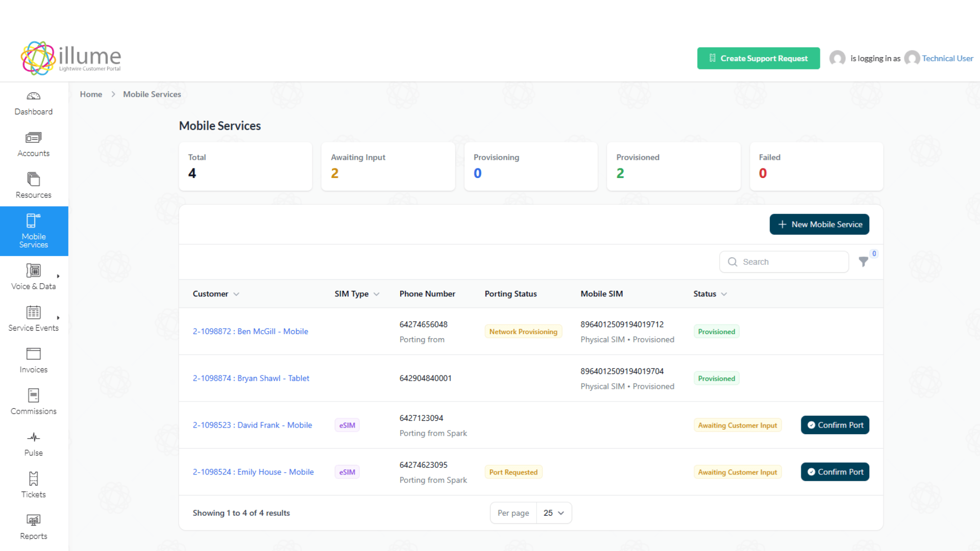Click the New Mobile Service button

[819, 224]
